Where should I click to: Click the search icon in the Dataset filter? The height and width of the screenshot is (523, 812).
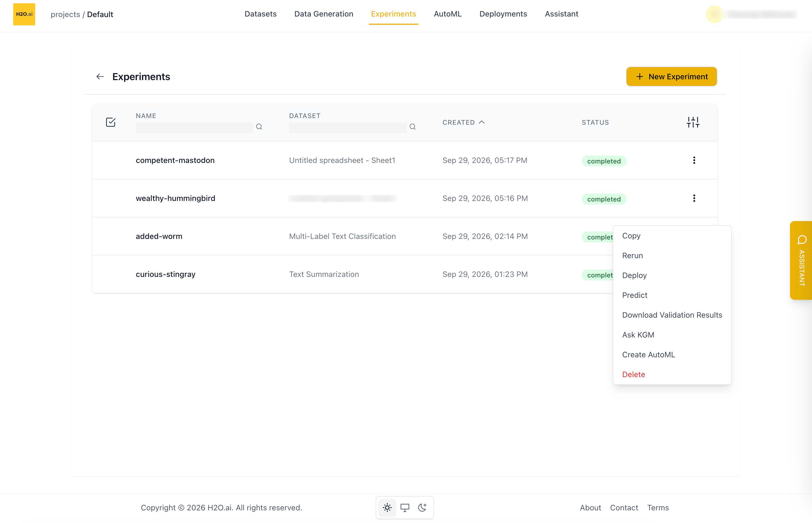[x=413, y=127]
